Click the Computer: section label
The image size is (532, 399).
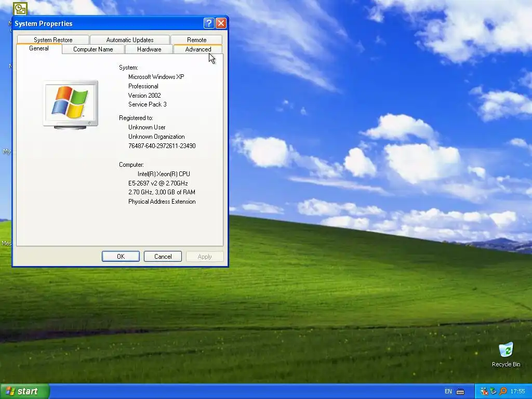(131, 165)
